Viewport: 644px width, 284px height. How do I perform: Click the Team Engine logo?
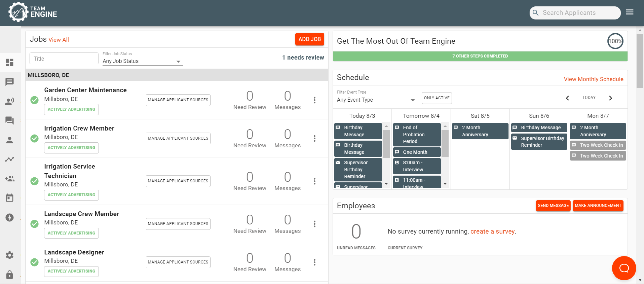point(33,12)
